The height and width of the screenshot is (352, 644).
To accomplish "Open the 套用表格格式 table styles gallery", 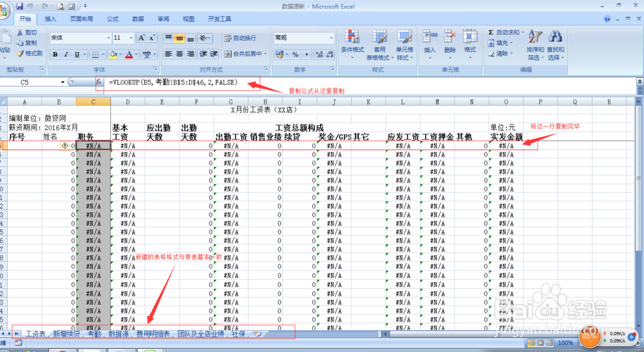I will (x=378, y=45).
